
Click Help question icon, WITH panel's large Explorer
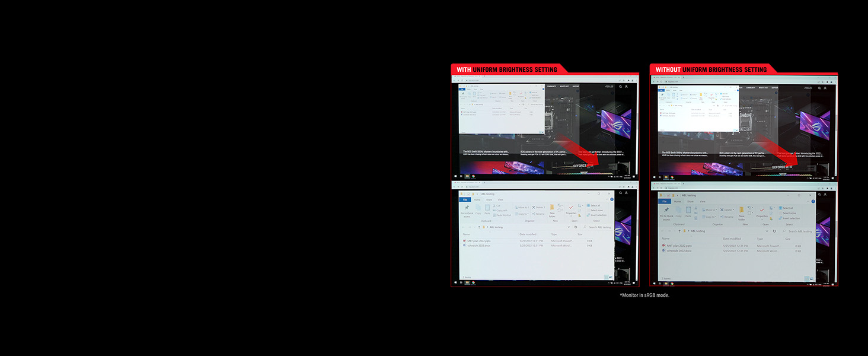[x=612, y=199]
